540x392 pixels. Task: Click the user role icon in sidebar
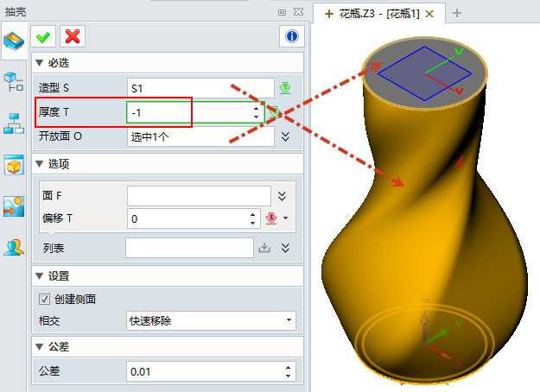click(14, 248)
